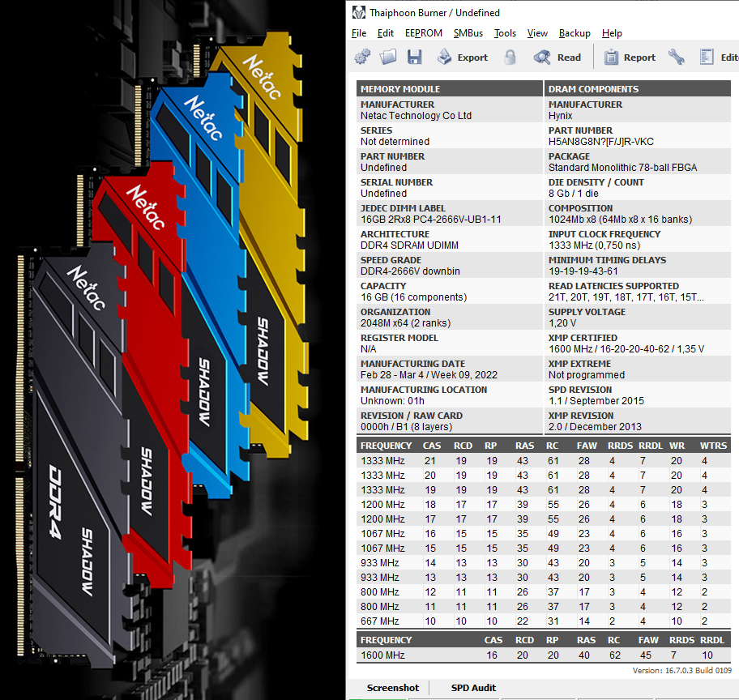
Task: Select read latencies '21T, 20T, 19T...' value
Action: click(626, 297)
